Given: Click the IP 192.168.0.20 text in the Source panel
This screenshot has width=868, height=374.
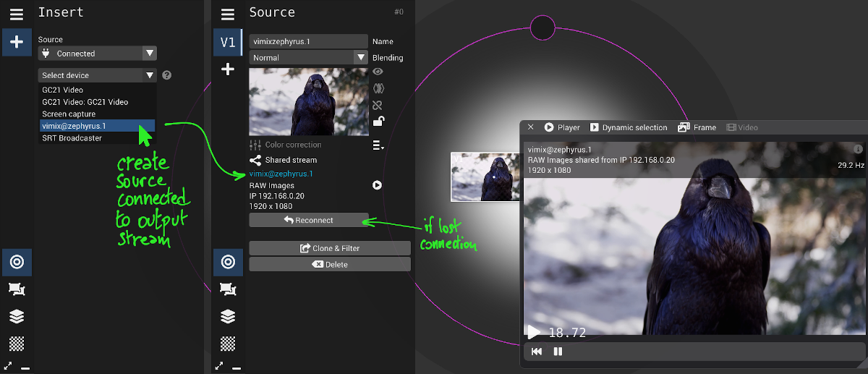Looking at the screenshot, I should 277,196.
